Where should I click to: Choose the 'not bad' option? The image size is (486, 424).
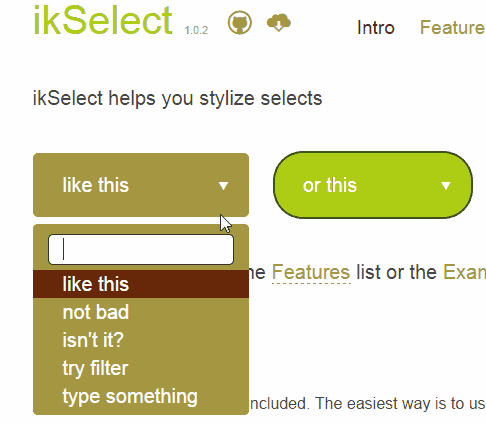click(141, 312)
